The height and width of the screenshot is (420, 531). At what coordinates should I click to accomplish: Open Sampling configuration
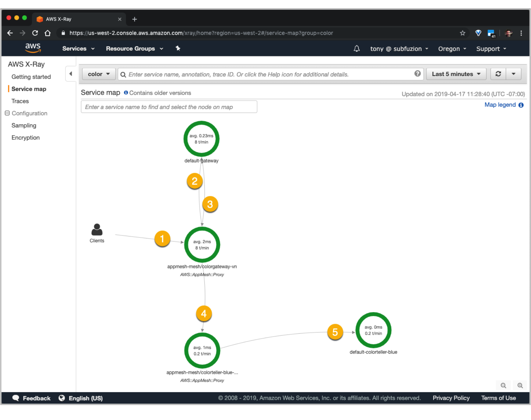(24, 125)
